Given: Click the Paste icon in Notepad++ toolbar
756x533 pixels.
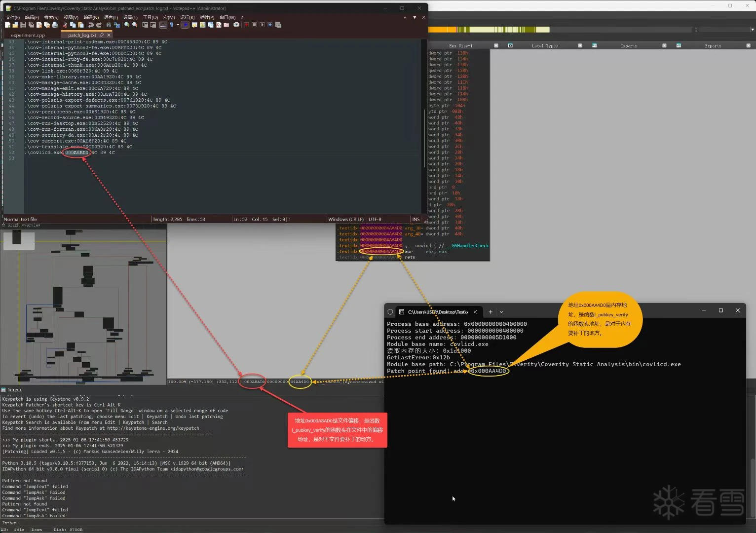Looking at the screenshot, I should tap(80, 25).
